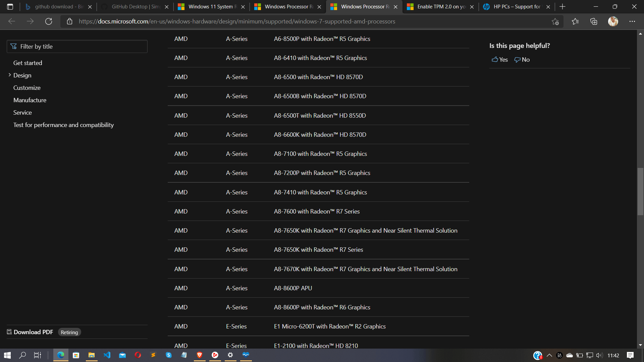Open the Collections icon in toolbar
This screenshot has height=362, width=644.
tap(594, 21)
